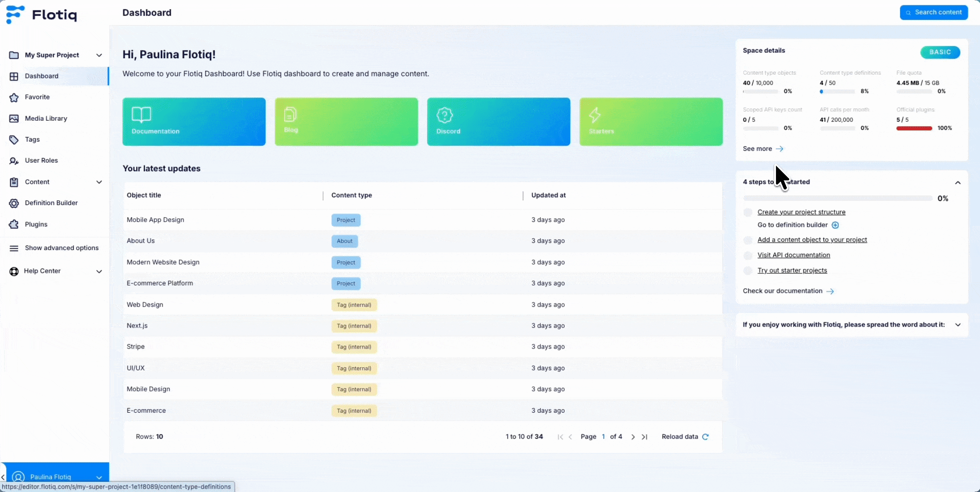Click the Tags icon in sidebar
Viewport: 980px width, 492px height.
14,139
